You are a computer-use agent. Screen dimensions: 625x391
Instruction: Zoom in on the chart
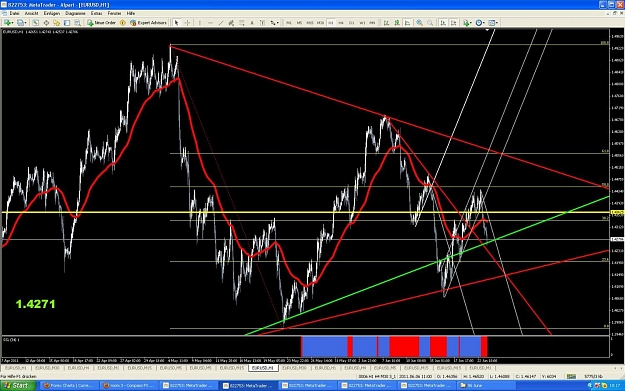[419, 23]
